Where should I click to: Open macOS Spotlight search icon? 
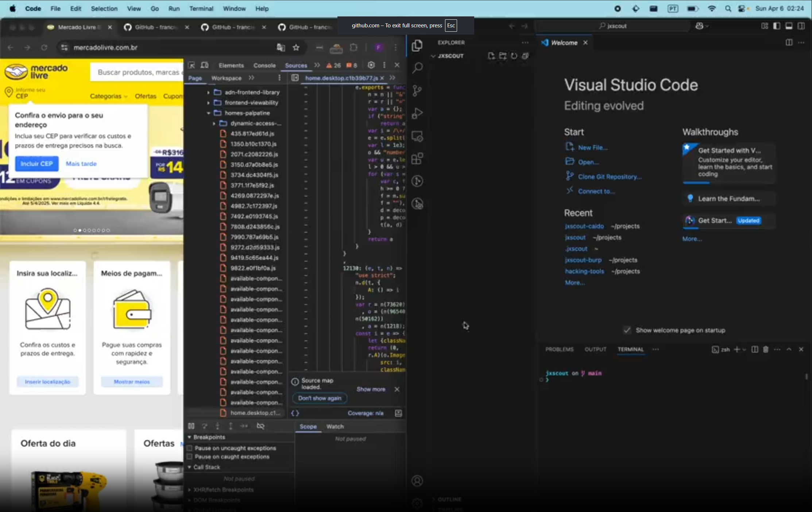point(728,8)
